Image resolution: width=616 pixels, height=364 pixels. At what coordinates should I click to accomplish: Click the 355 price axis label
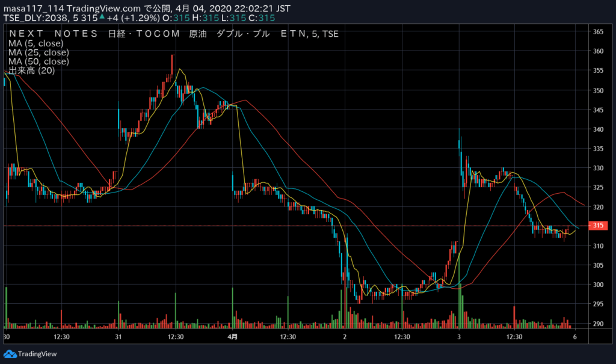click(x=598, y=71)
